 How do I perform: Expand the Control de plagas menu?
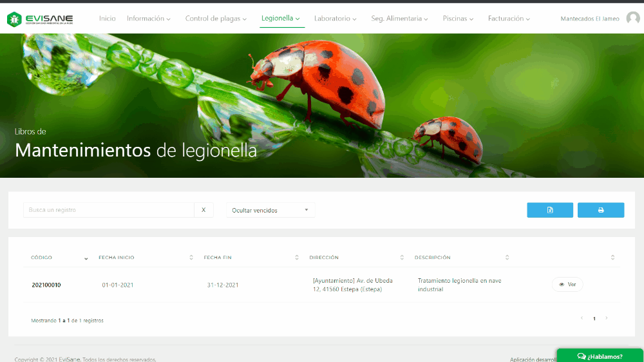pos(216,19)
